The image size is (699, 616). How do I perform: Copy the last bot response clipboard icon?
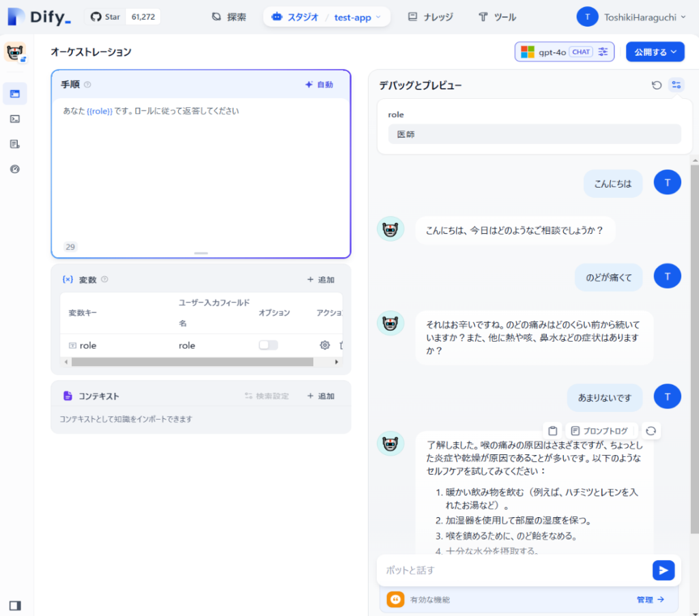tap(553, 430)
